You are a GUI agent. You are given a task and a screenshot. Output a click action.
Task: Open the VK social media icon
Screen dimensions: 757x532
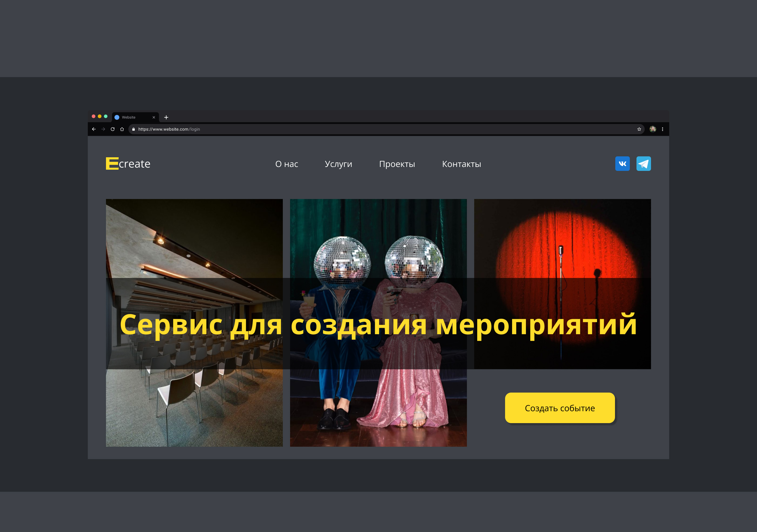(x=622, y=164)
